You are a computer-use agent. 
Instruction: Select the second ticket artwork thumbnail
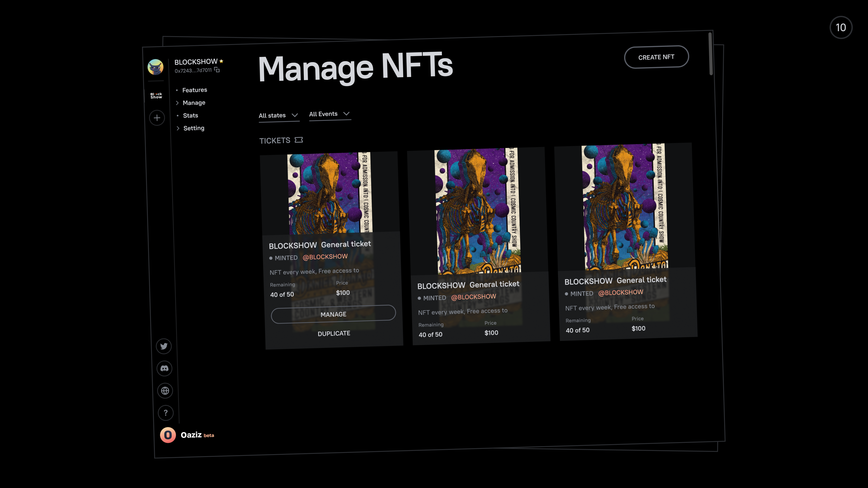tap(477, 211)
